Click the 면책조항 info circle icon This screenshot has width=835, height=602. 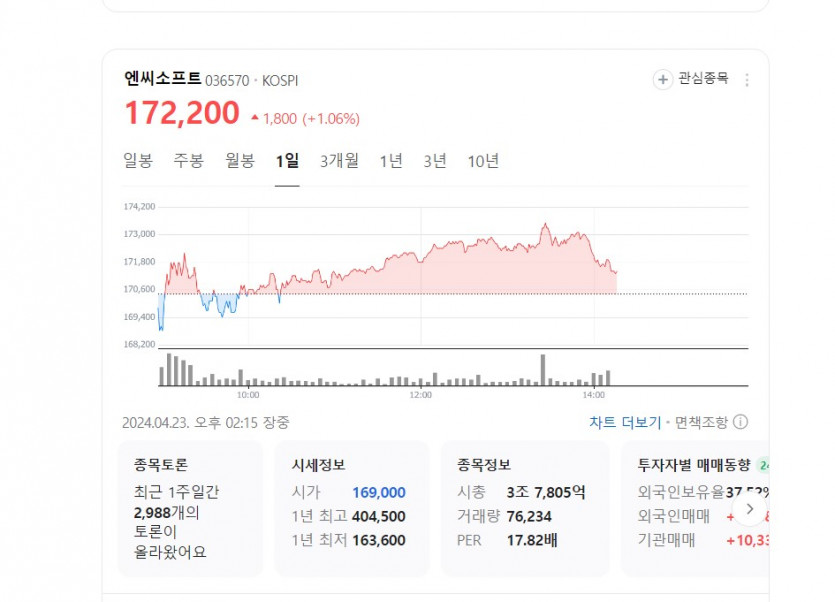click(x=741, y=423)
